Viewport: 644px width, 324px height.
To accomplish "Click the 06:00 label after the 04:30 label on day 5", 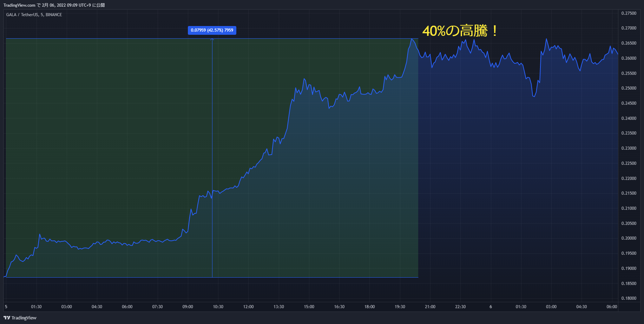I will (127, 307).
